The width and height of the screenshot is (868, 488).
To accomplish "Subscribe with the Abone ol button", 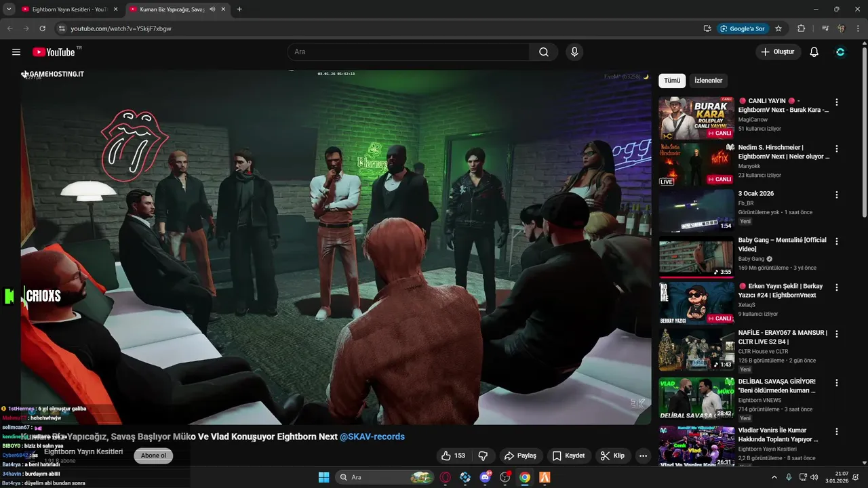I will click(x=153, y=455).
